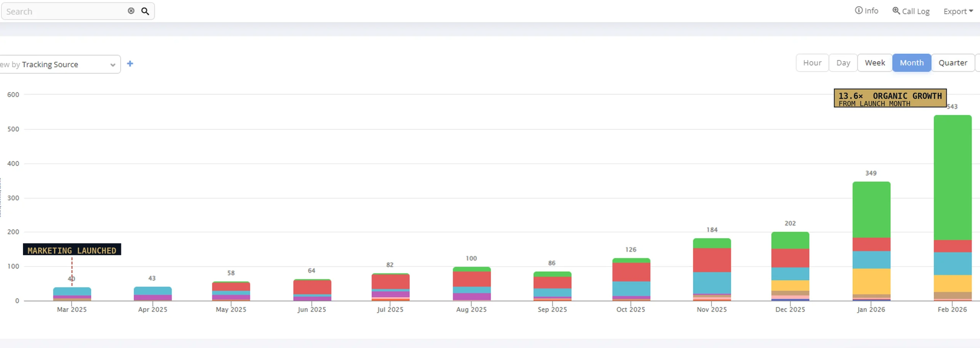This screenshot has width=980, height=348.
Task: Click the 202 value label
Action: 790,223
